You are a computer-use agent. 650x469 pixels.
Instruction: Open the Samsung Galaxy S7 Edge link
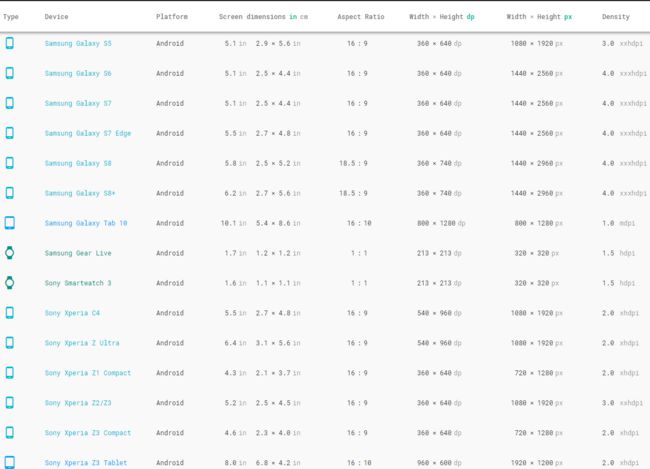(88, 133)
